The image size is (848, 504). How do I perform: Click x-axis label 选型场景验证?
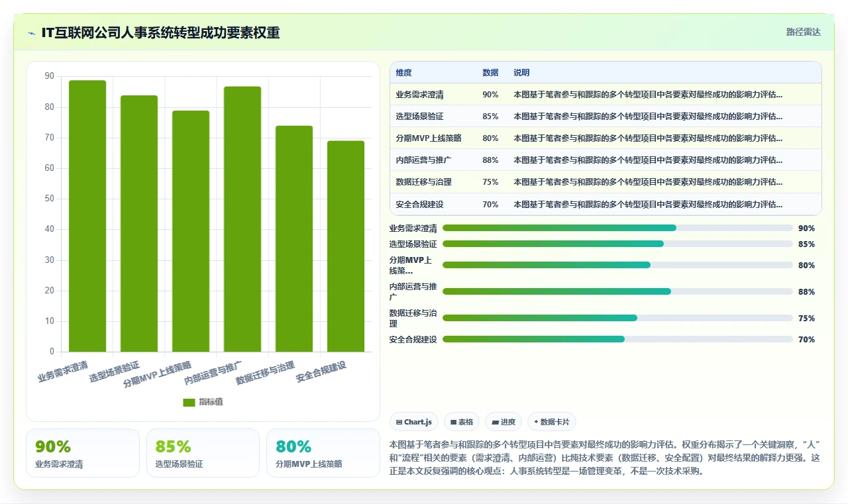115,372
